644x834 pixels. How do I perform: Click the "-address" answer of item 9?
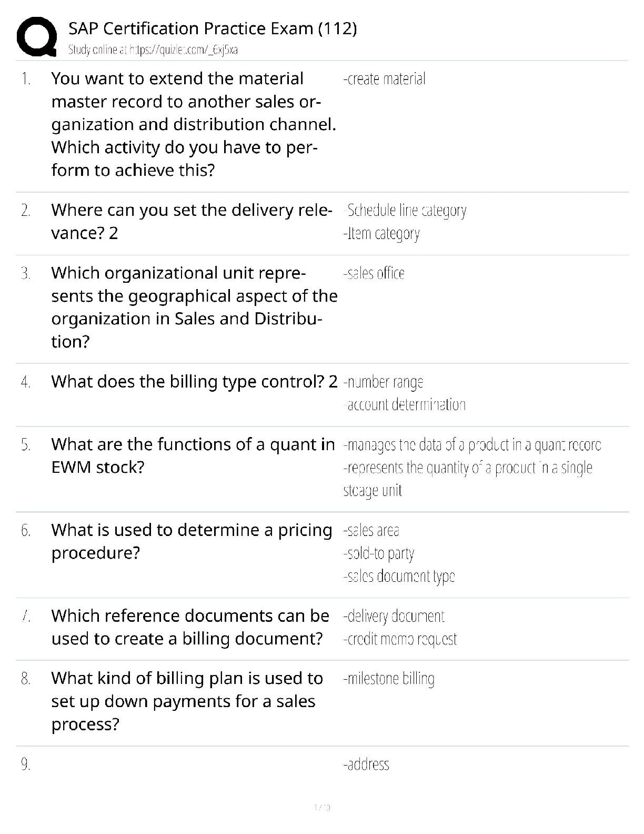(366, 764)
